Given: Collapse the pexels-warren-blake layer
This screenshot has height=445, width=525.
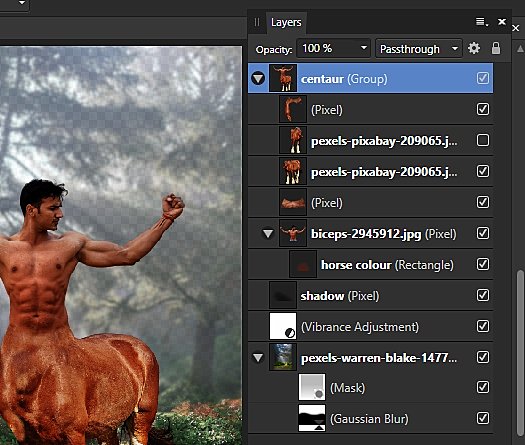Looking at the screenshot, I should coord(258,358).
